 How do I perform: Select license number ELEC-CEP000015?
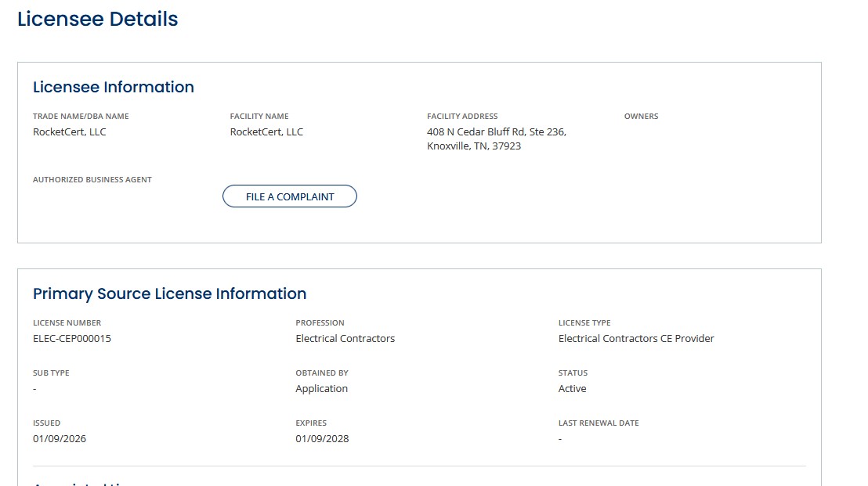tap(72, 339)
